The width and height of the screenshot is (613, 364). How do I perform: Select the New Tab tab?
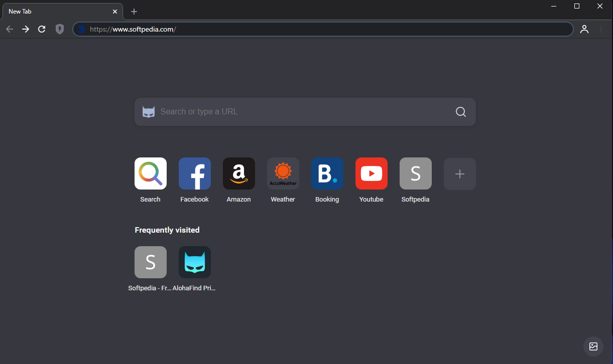(62, 11)
